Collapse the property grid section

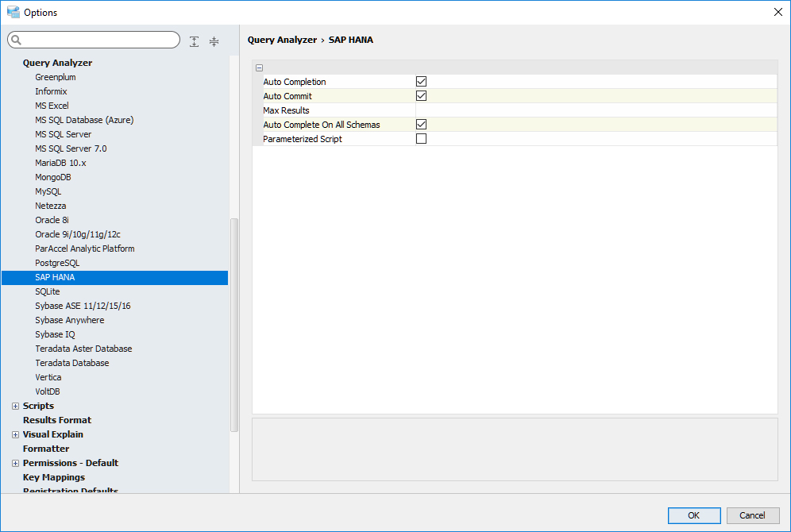point(259,68)
